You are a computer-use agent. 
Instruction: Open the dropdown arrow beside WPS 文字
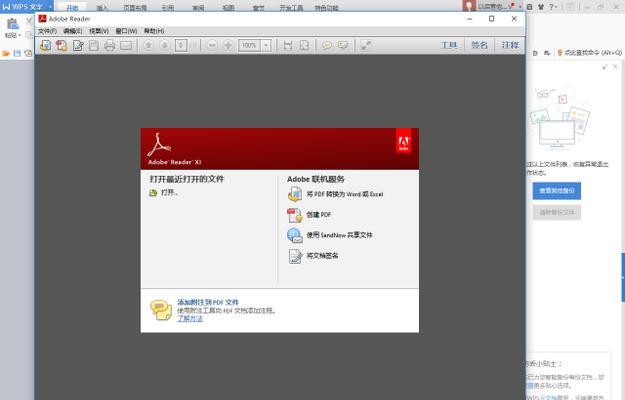tap(50, 7)
